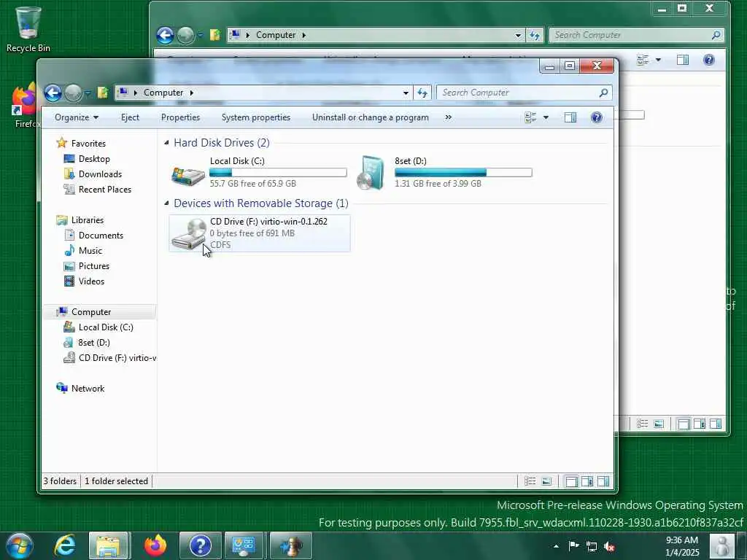Go back in rear Computer window
747x560 pixels.
(x=165, y=35)
